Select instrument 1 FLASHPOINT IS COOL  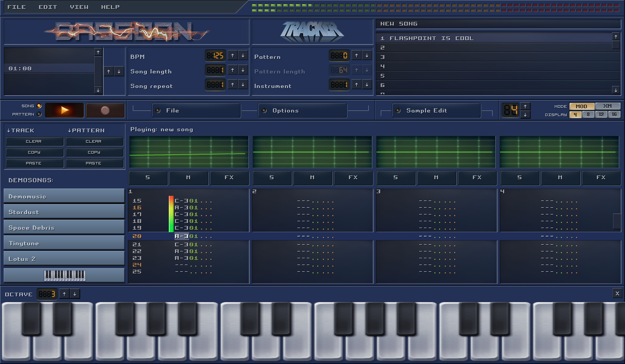[493, 38]
